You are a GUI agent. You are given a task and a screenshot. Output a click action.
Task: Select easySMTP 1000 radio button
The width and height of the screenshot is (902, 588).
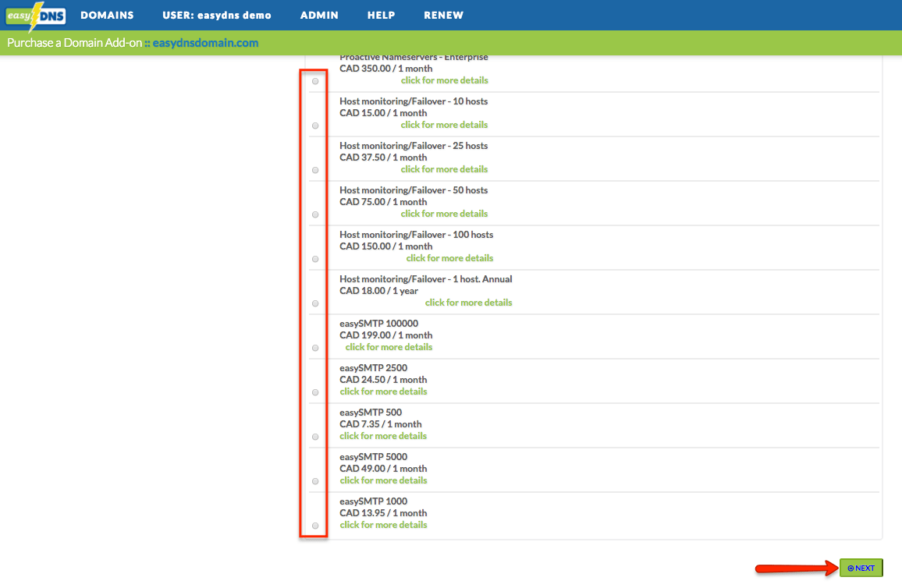(315, 526)
